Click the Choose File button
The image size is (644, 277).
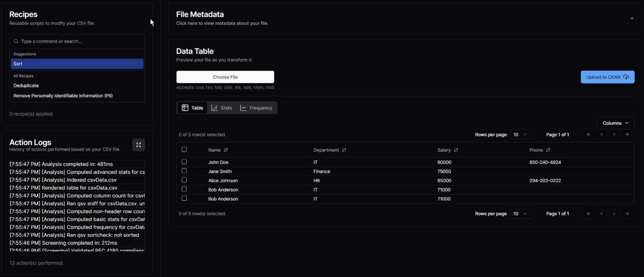(x=225, y=77)
